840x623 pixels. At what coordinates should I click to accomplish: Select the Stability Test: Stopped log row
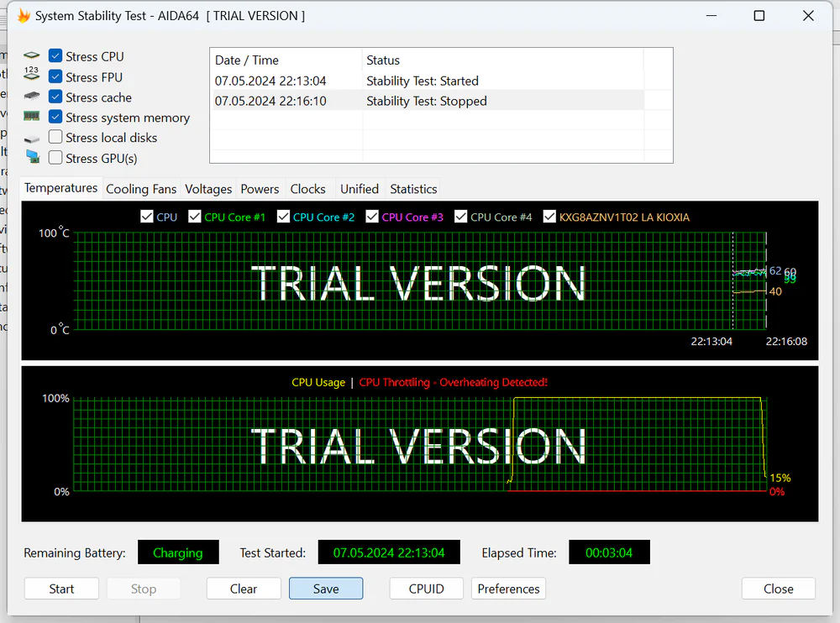(x=428, y=102)
